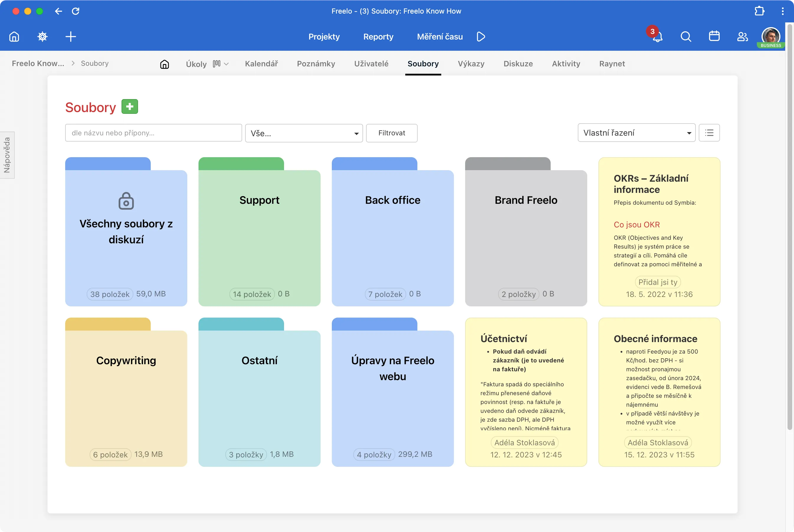This screenshot has height=532, width=794.
Task: Click Adéla Stoklasová on Účetnictví note
Action: [x=525, y=442]
